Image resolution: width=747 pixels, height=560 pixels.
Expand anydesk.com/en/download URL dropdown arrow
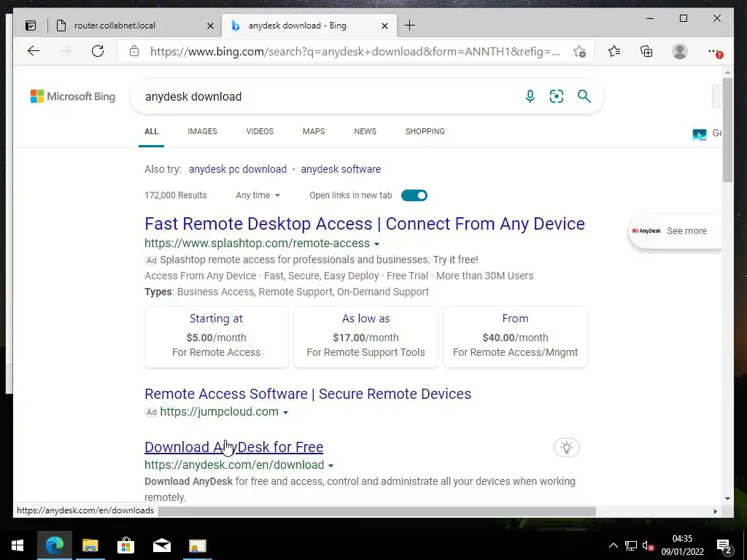[331, 466]
